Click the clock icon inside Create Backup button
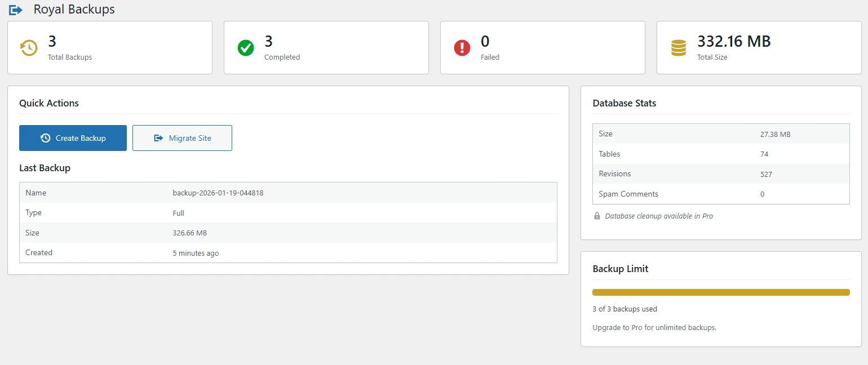868x365 pixels. click(x=46, y=137)
